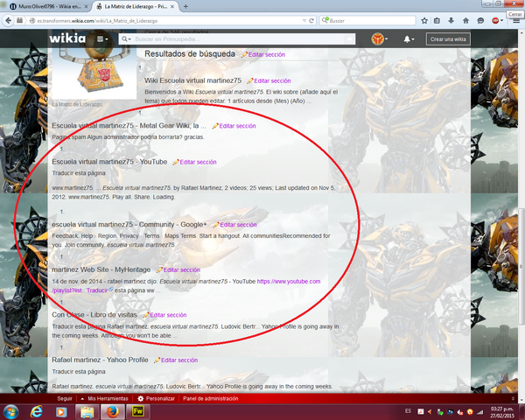Go to the Firefox home page icon

click(x=465, y=20)
